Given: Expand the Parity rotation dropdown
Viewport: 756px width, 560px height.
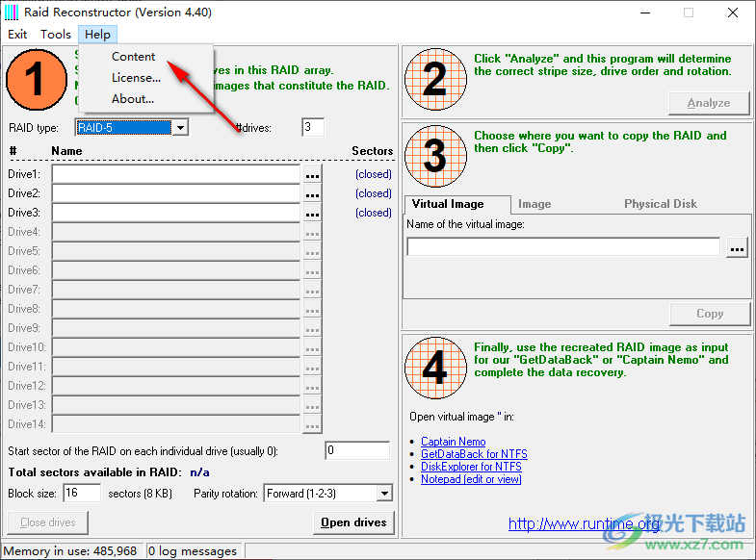Looking at the screenshot, I should point(384,493).
